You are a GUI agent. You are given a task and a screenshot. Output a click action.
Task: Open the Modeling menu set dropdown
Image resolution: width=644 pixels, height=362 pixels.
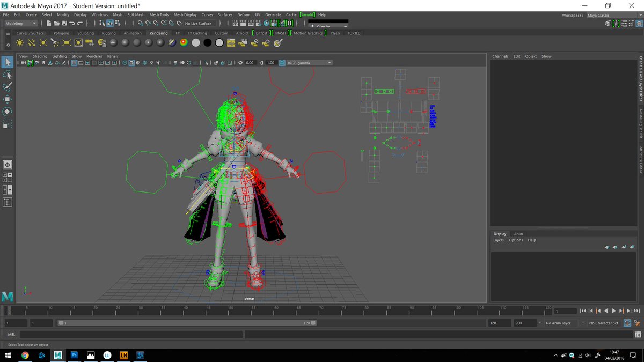tap(21, 23)
